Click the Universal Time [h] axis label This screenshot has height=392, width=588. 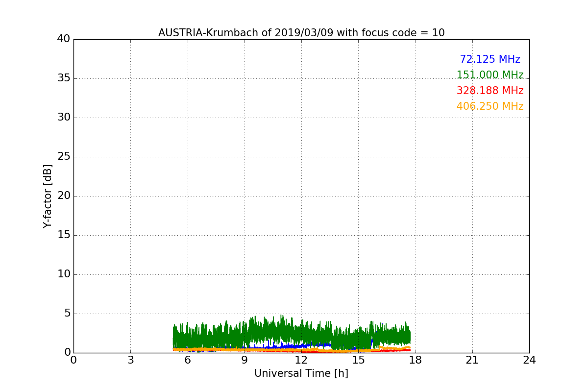[x=301, y=373]
